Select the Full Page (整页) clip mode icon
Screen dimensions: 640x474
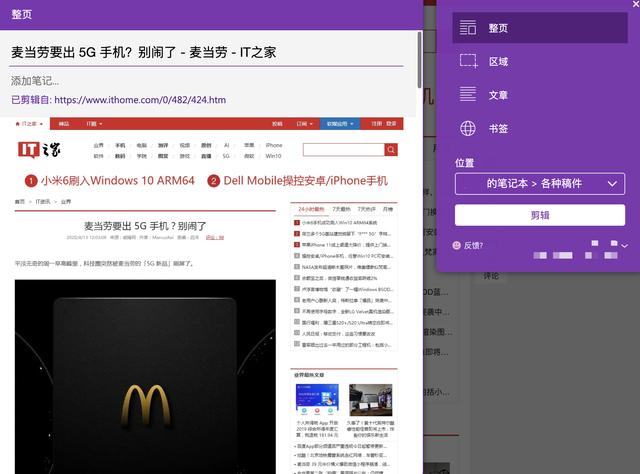tap(468, 28)
